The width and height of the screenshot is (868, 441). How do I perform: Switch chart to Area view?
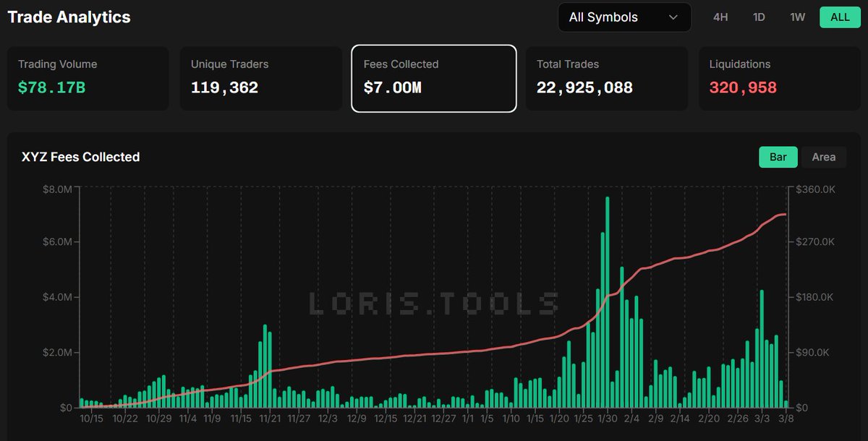[x=824, y=157]
